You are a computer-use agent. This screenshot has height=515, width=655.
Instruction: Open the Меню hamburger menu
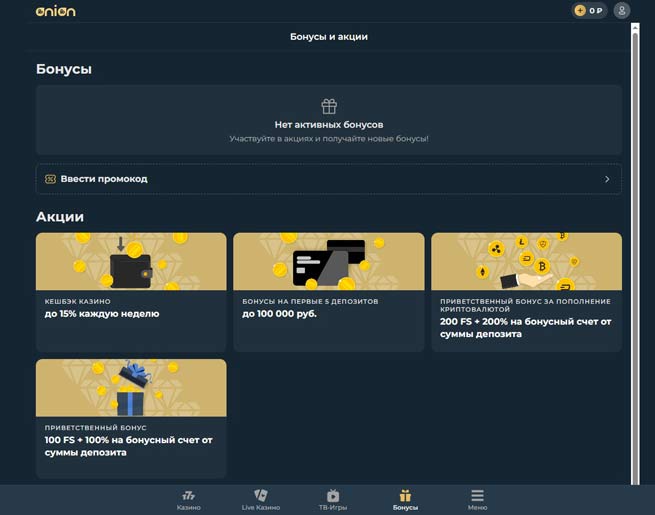pyautogui.click(x=477, y=496)
